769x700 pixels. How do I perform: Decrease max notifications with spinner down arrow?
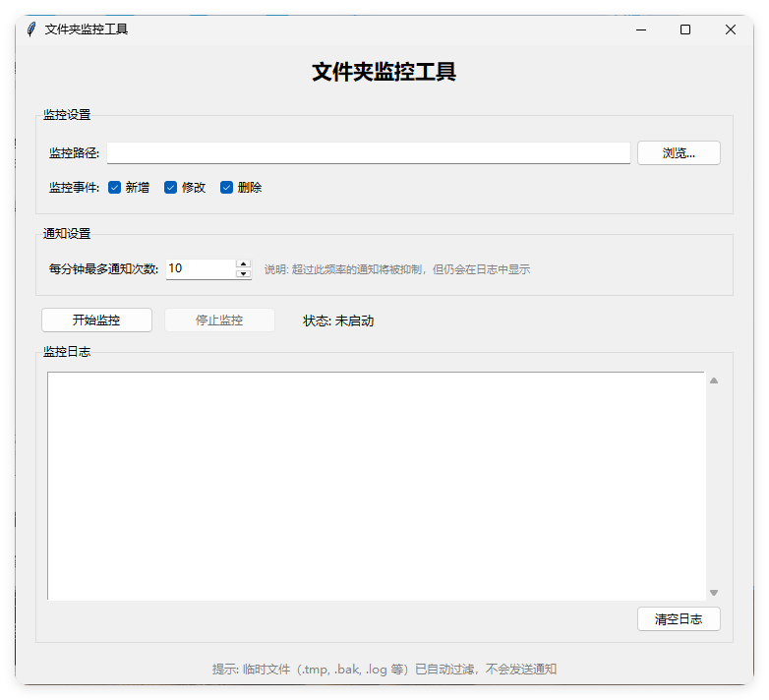click(244, 273)
